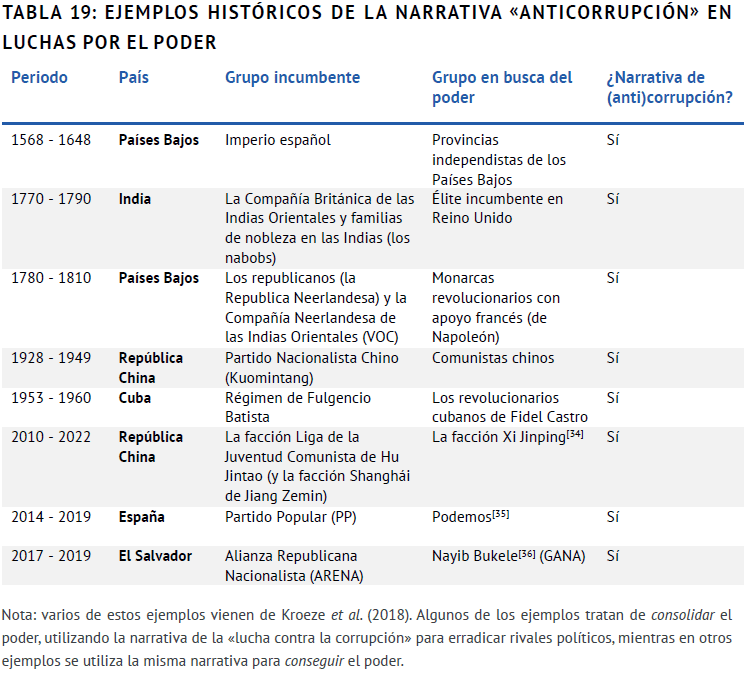
Task: Click the 'Los republicanos (la Republica Neerlandesa)' cell
Action: (316, 307)
